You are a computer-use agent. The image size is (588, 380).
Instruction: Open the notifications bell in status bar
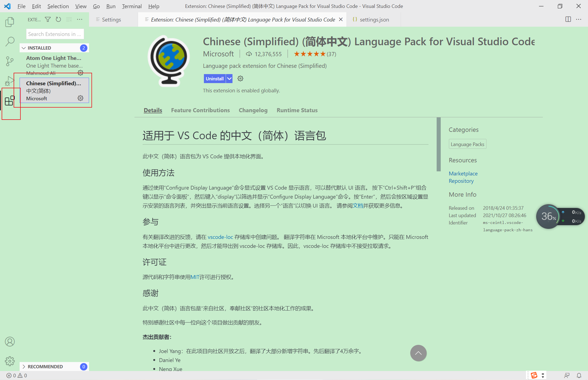point(579,375)
